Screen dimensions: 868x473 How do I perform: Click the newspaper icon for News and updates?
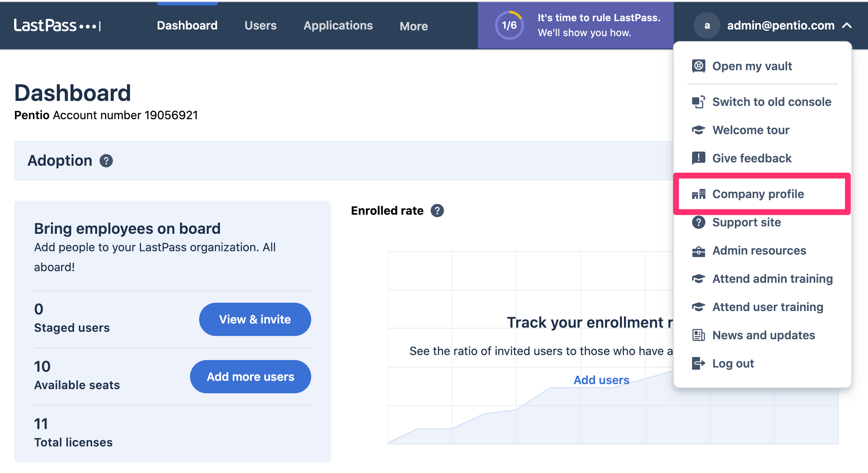(699, 335)
